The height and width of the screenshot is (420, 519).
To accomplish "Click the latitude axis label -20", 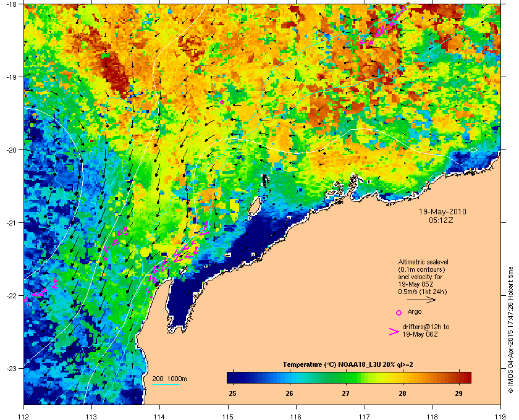I will (11, 149).
